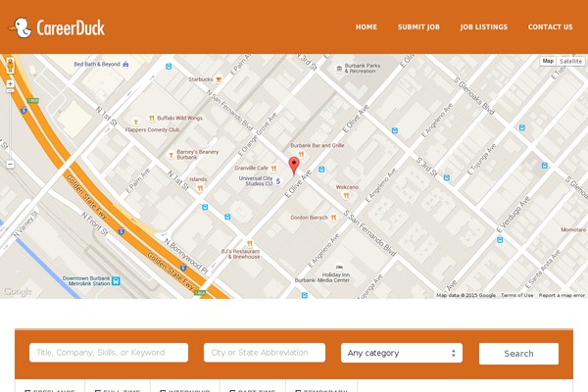Click the Bed Bath & Beyond shopping icon
The image size is (588, 392).
click(x=126, y=64)
